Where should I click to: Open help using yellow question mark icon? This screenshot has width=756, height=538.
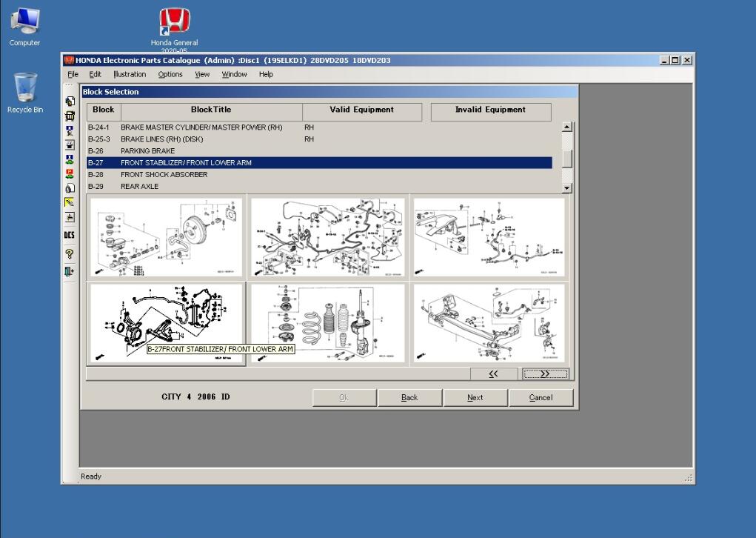[70, 253]
